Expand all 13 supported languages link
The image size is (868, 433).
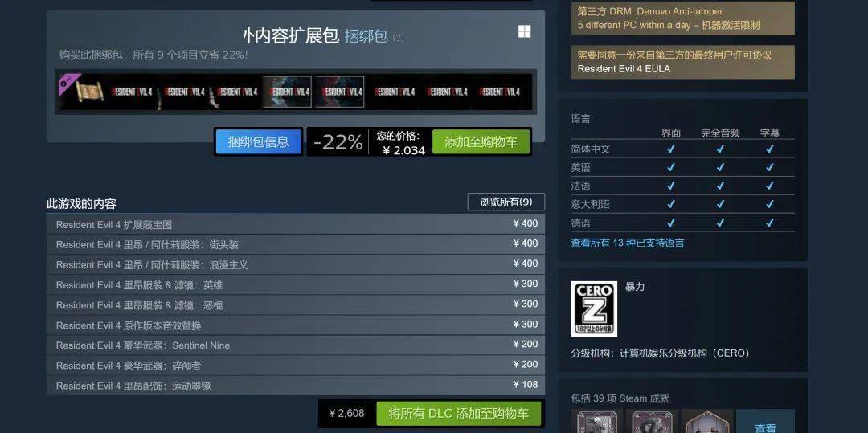(627, 243)
